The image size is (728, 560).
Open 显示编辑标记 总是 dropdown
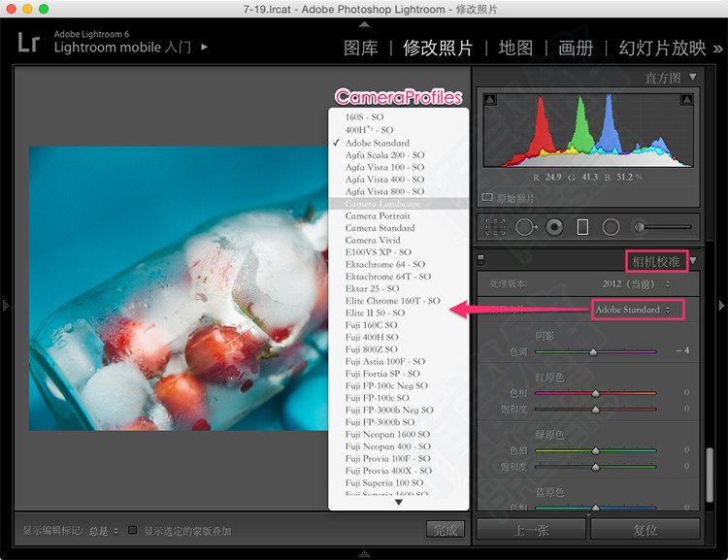(104, 530)
